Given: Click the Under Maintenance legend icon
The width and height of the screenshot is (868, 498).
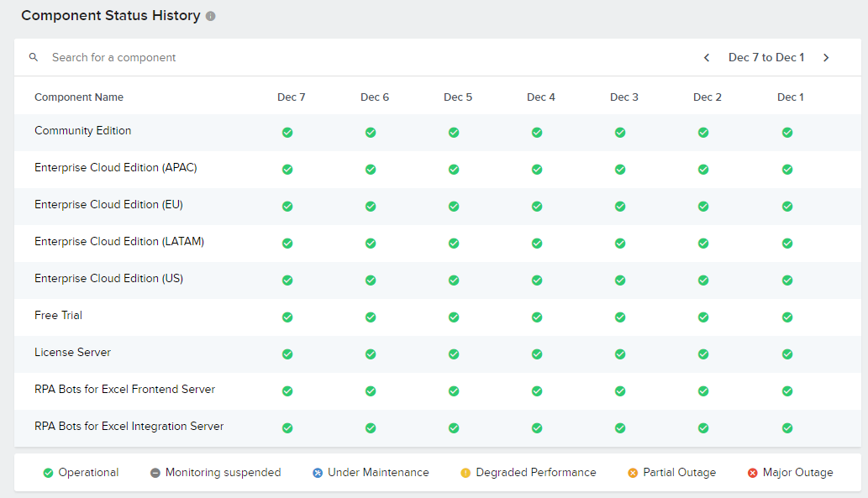Looking at the screenshot, I should 317,473.
